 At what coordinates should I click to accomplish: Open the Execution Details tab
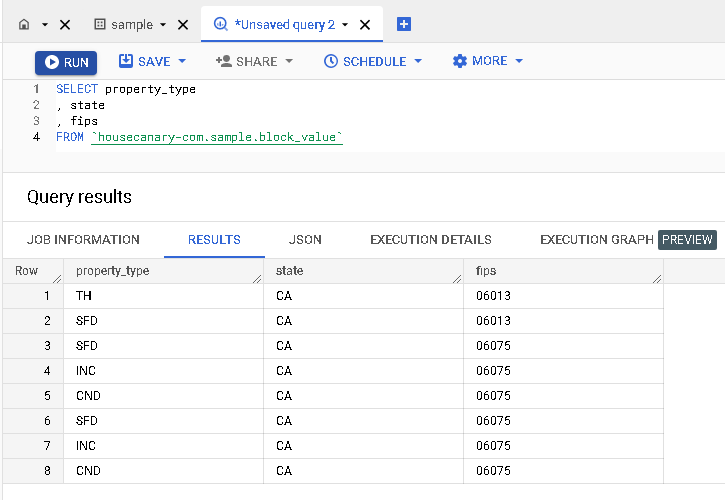pyautogui.click(x=431, y=240)
